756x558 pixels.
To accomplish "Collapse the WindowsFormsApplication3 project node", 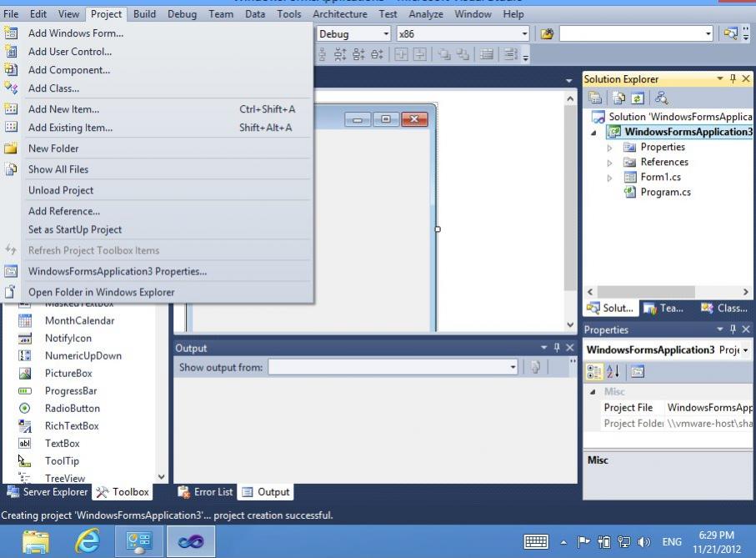I will coord(594,132).
